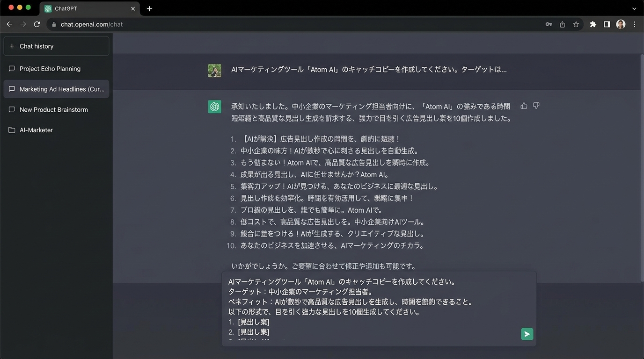The width and height of the screenshot is (644, 359).
Task: Start a new chat via Chat history button
Action: click(56, 46)
